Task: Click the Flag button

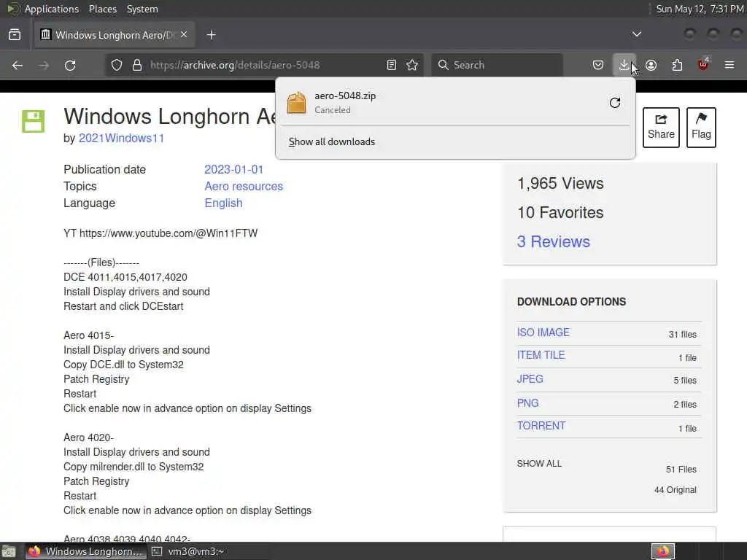Action: point(701,127)
